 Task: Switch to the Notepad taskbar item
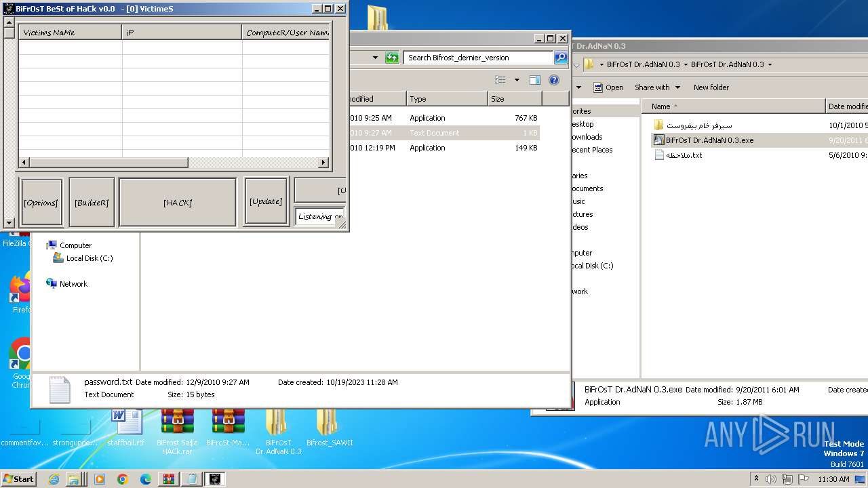pyautogui.click(x=192, y=479)
